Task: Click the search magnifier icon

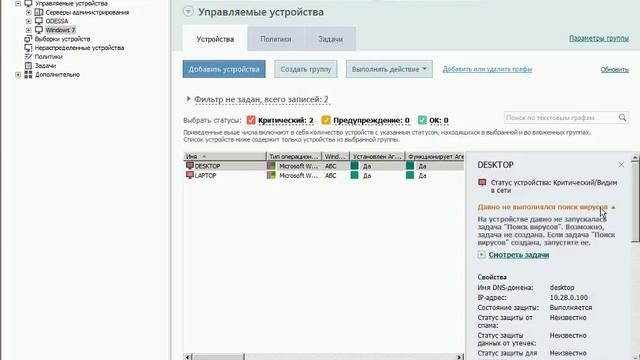Action: [622, 118]
